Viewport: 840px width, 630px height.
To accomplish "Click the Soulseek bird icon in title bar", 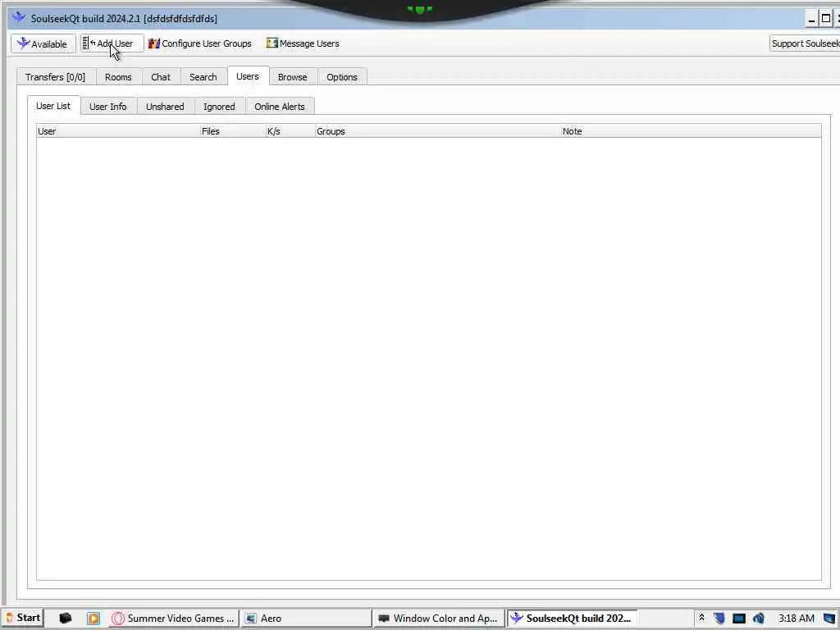I will 19,18.
